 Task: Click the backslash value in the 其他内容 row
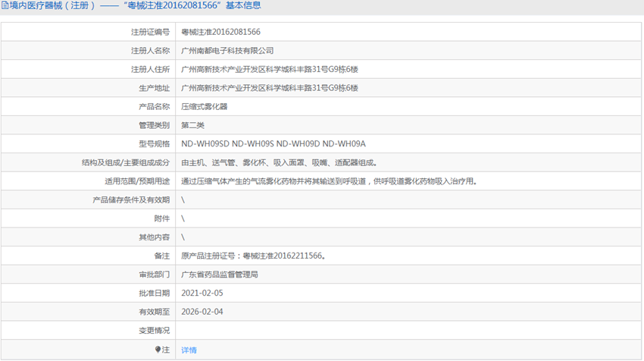pos(183,237)
